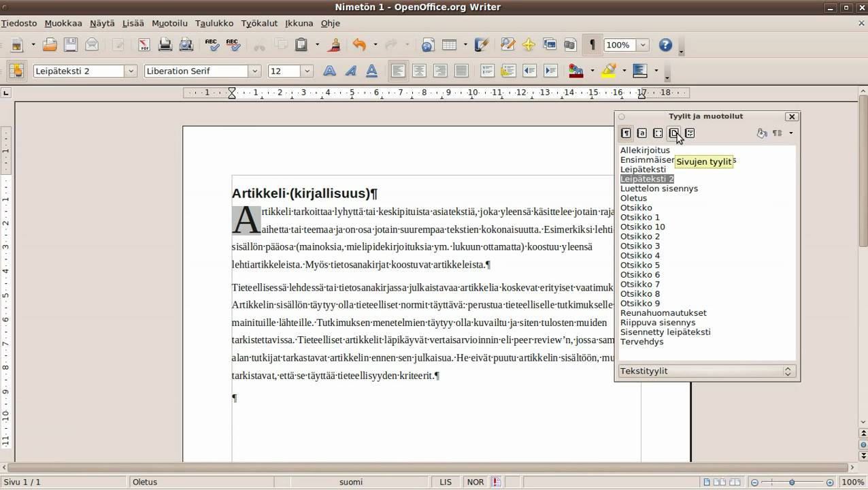The image size is (868, 490).
Task: Toggle nonprinting characters pilcrow button
Action: click(592, 45)
